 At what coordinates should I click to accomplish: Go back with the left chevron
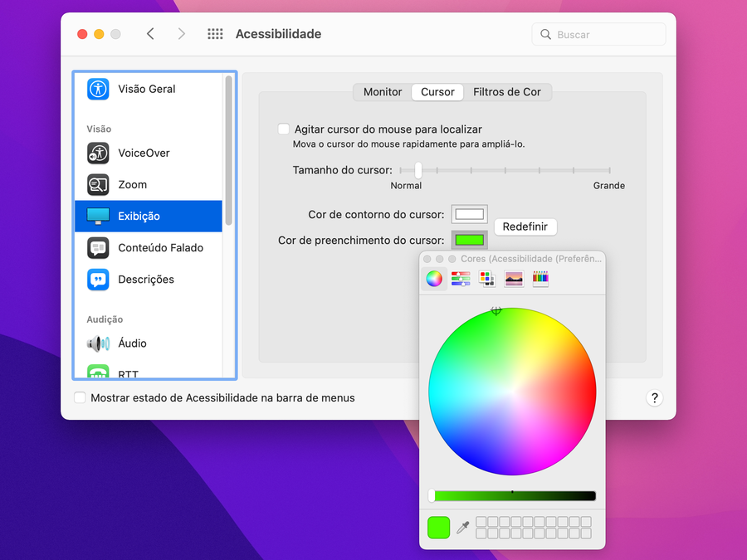point(150,34)
